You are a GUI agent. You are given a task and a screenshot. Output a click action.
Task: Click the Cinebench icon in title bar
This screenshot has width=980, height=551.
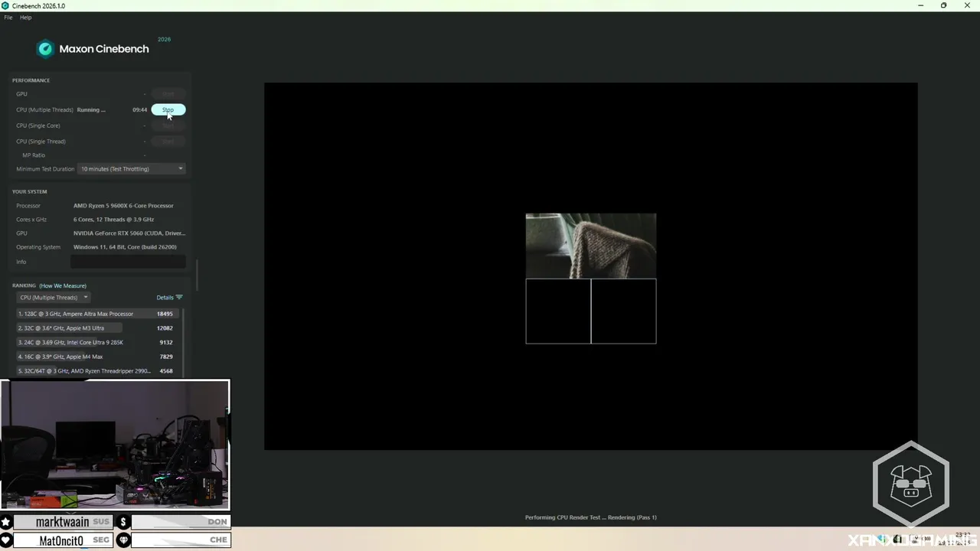pos(5,5)
